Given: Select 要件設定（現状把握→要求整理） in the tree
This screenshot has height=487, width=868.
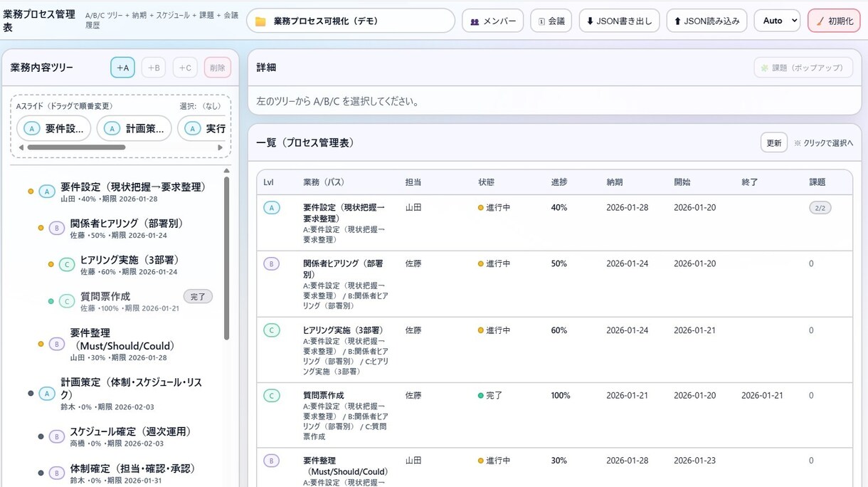Looking at the screenshot, I should point(134,187).
